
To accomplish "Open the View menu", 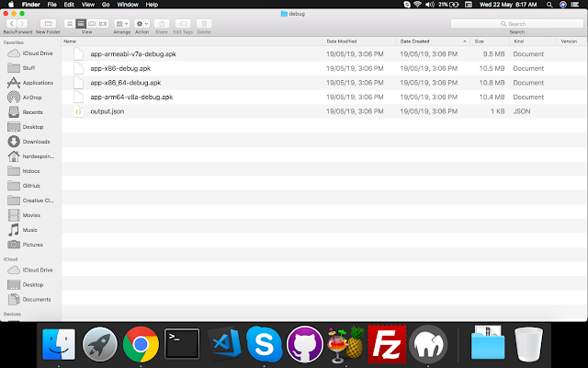I will (88, 5).
